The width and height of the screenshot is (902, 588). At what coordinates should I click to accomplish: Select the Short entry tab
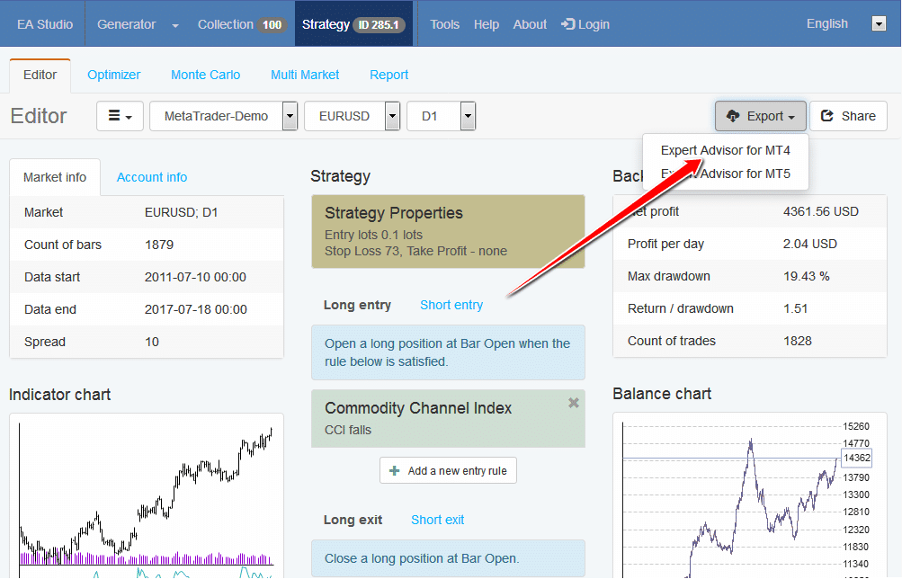tap(451, 305)
